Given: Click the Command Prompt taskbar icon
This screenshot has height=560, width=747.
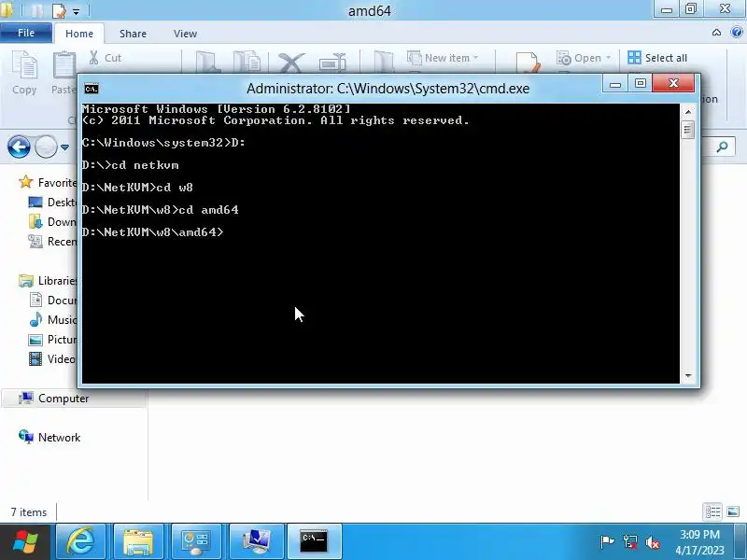Looking at the screenshot, I should 314,541.
